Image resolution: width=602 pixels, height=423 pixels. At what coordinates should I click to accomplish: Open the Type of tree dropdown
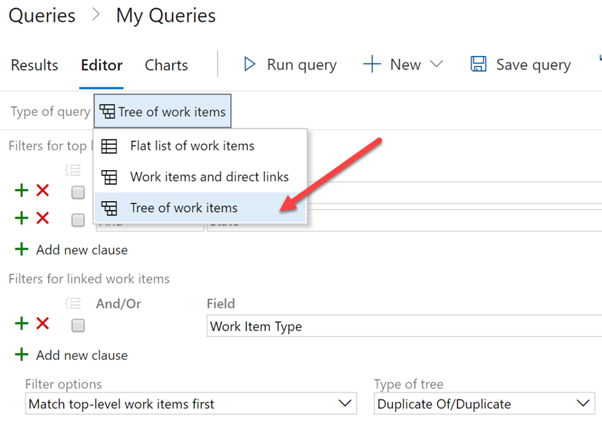coord(483,404)
